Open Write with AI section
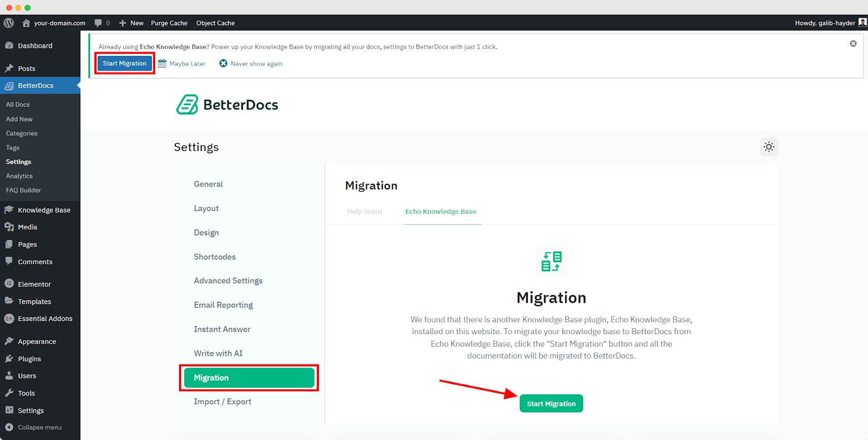 pyautogui.click(x=218, y=353)
